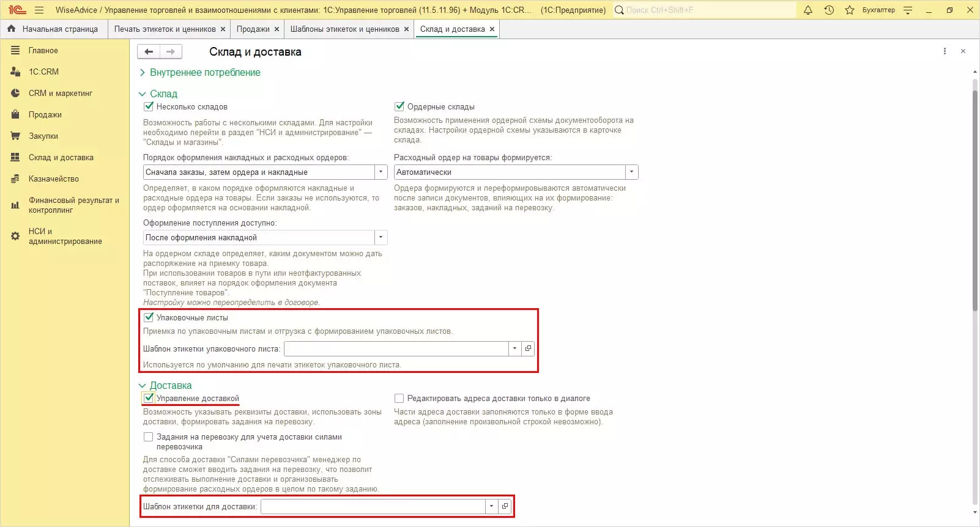Click the 1C:CRM section icon
Screen dimensions: 980x527
tap(15, 72)
